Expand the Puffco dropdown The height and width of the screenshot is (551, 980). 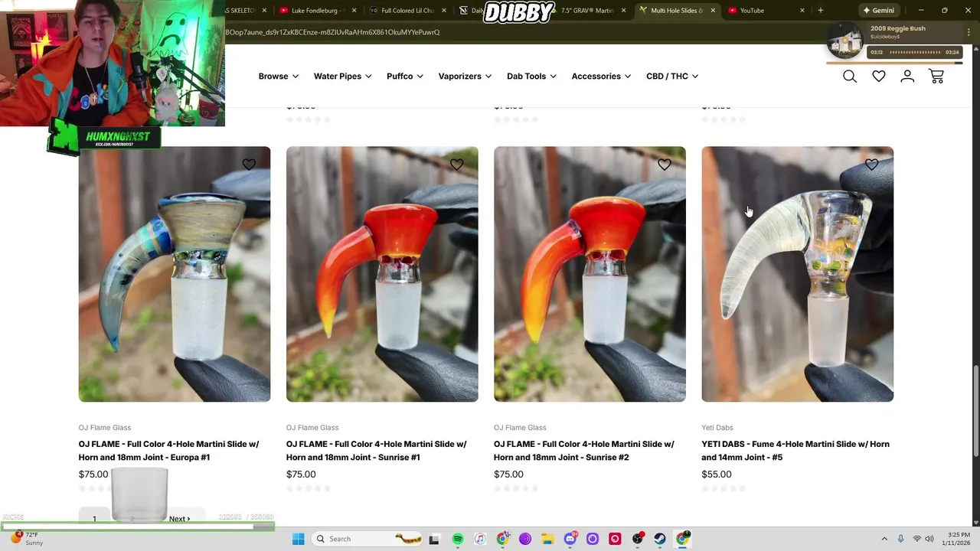(405, 77)
